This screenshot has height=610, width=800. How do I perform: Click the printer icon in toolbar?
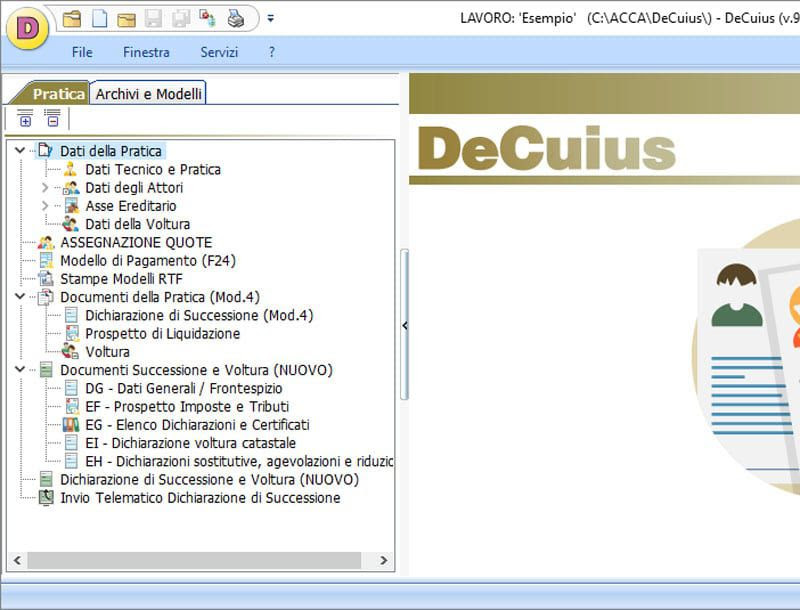(236, 19)
